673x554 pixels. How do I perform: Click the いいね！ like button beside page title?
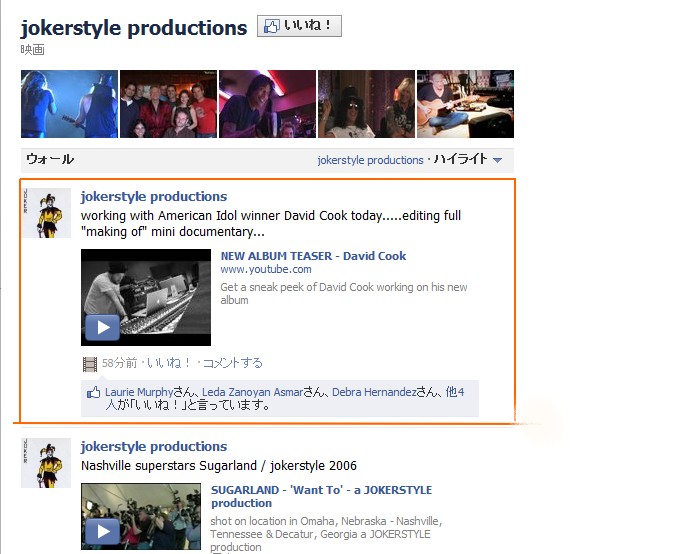(x=299, y=26)
